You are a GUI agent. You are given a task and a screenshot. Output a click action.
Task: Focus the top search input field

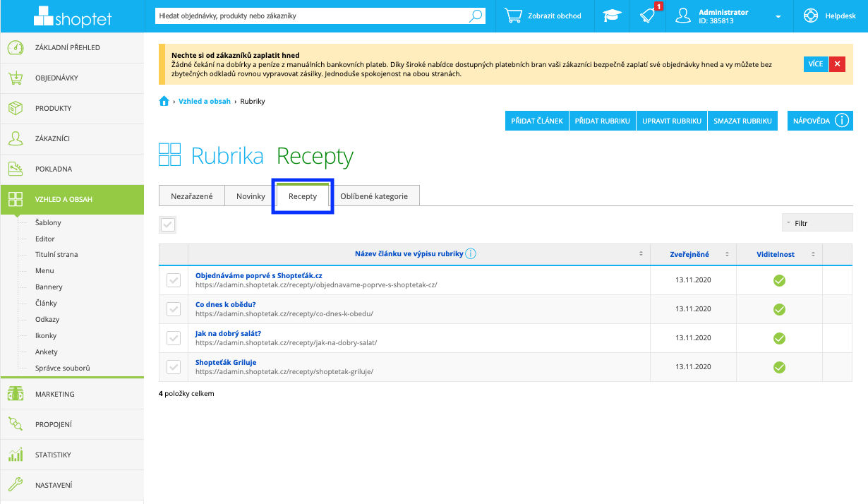click(x=312, y=16)
